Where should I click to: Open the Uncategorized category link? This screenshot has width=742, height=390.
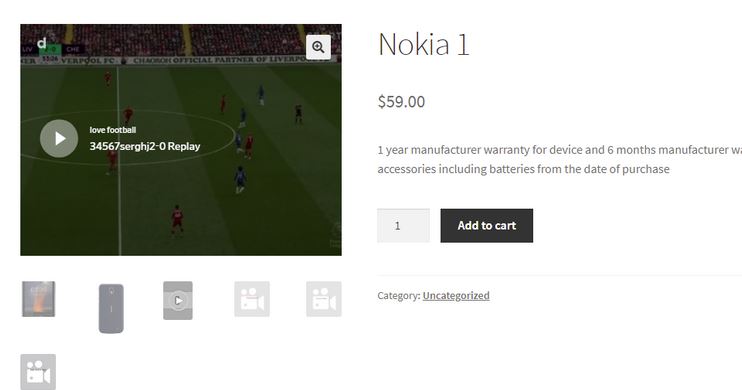[456, 295]
